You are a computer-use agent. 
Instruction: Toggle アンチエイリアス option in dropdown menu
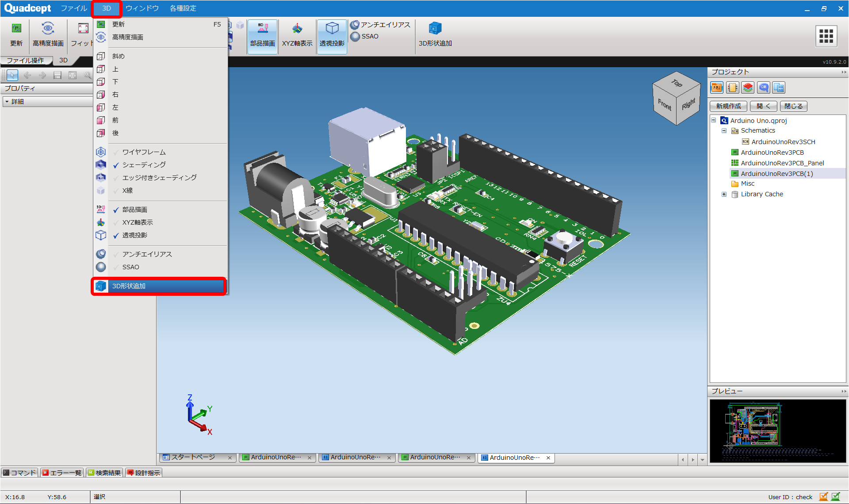(147, 254)
